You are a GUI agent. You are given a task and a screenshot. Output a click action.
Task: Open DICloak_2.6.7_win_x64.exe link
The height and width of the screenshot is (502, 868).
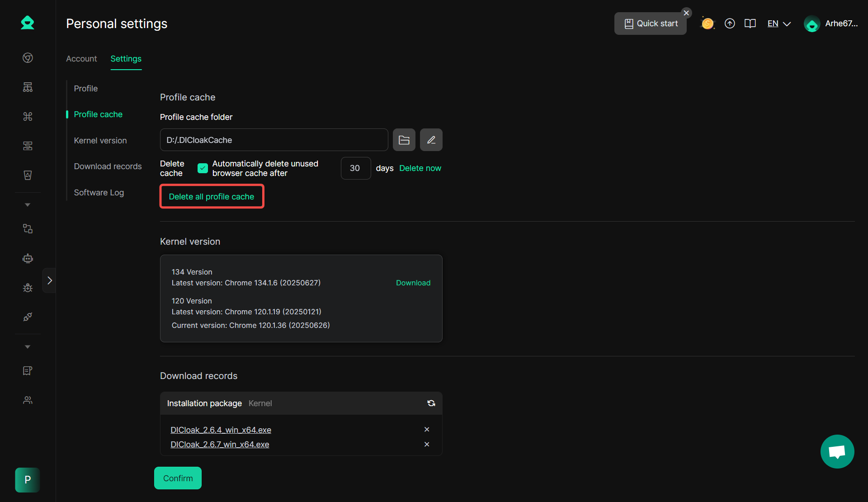point(220,444)
